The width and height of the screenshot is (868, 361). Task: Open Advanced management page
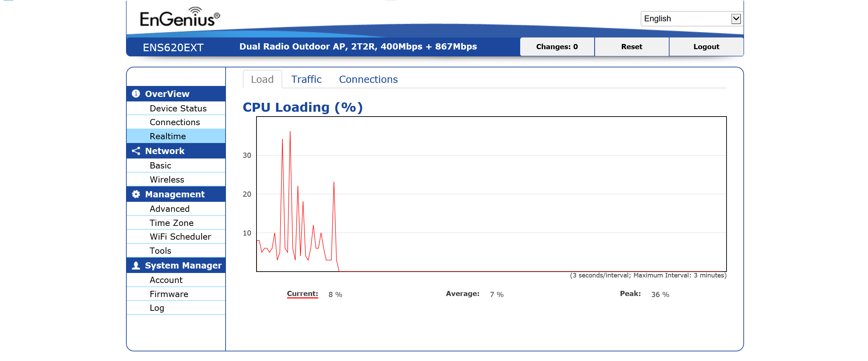coord(176,209)
